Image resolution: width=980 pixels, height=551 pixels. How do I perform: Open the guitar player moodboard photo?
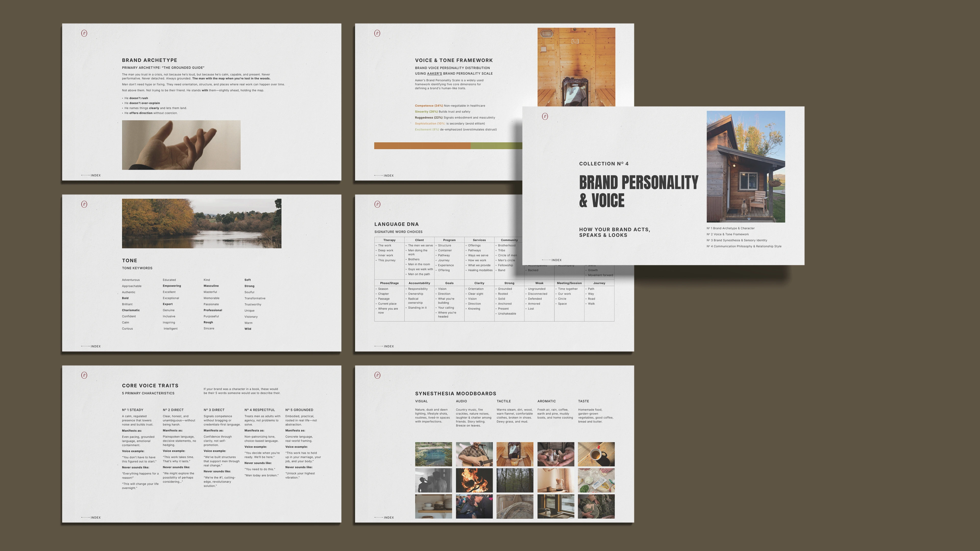(474, 454)
